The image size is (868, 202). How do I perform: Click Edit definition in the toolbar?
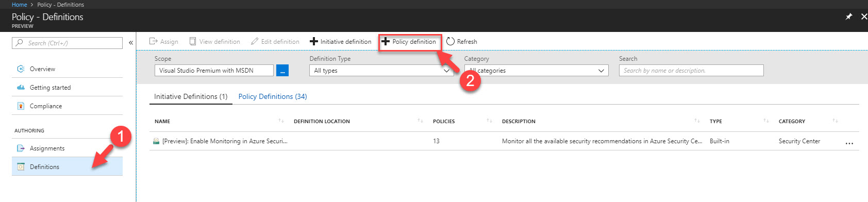click(275, 42)
